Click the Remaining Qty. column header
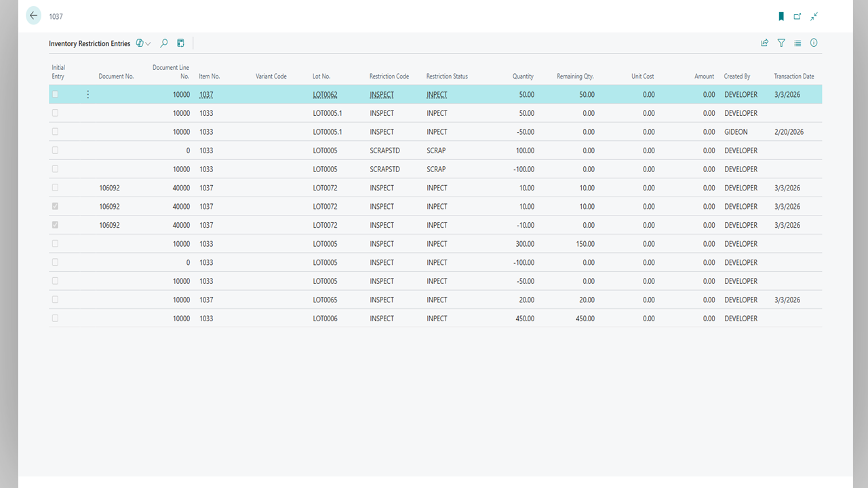Viewport: 868px width, 488px height. pyautogui.click(x=575, y=77)
